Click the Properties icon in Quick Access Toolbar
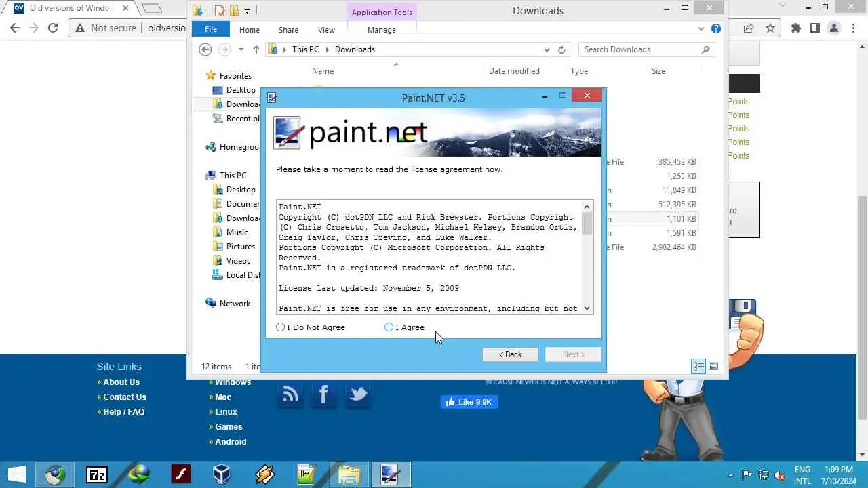The height and width of the screenshot is (488, 868). pyautogui.click(x=219, y=11)
